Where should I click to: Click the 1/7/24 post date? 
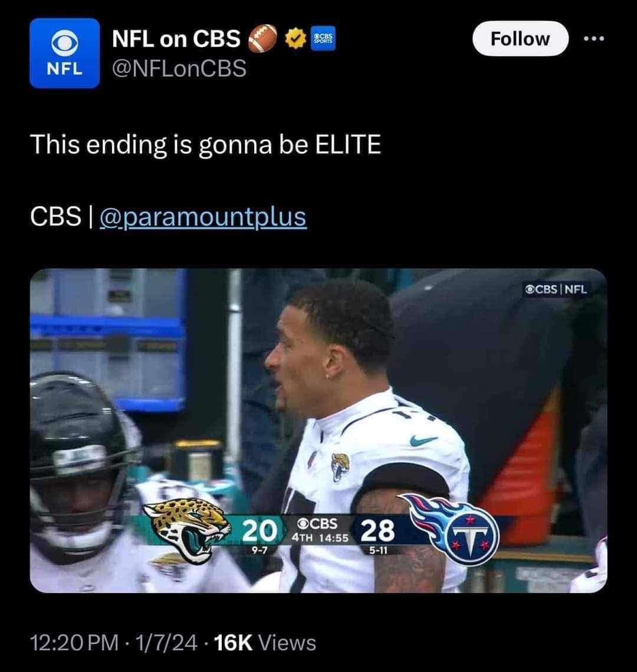pyautogui.click(x=166, y=642)
